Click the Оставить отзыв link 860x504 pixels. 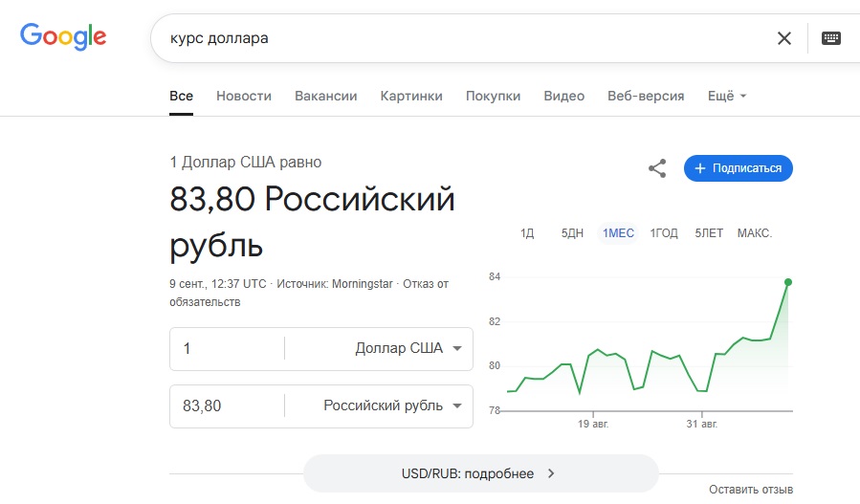pyautogui.click(x=750, y=490)
